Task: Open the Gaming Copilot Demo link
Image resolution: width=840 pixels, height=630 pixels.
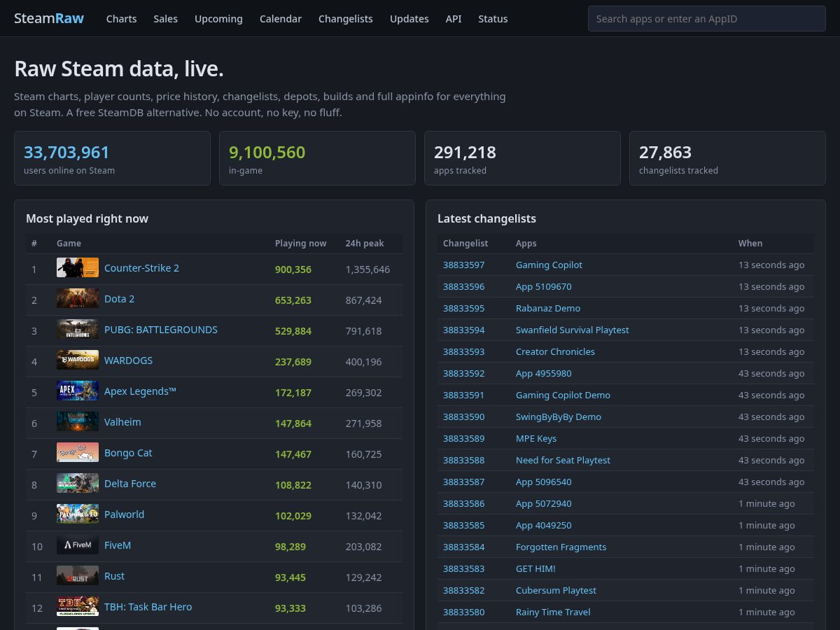Action: 563,395
